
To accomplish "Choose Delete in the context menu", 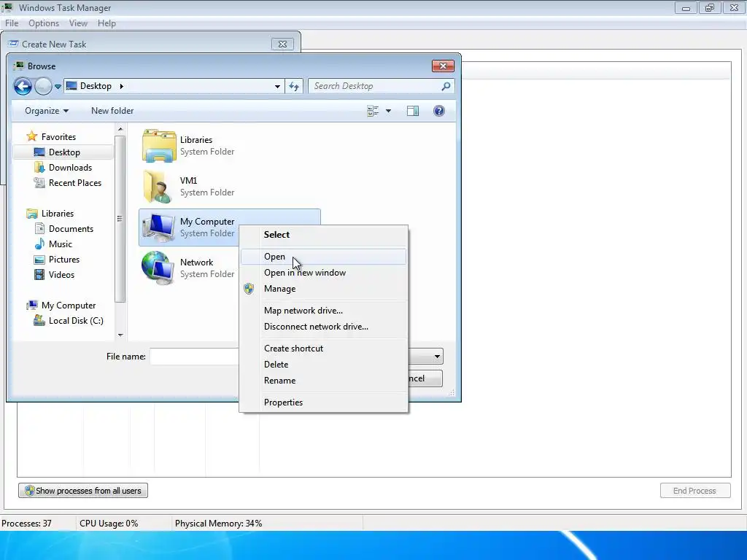I will tap(323, 365).
